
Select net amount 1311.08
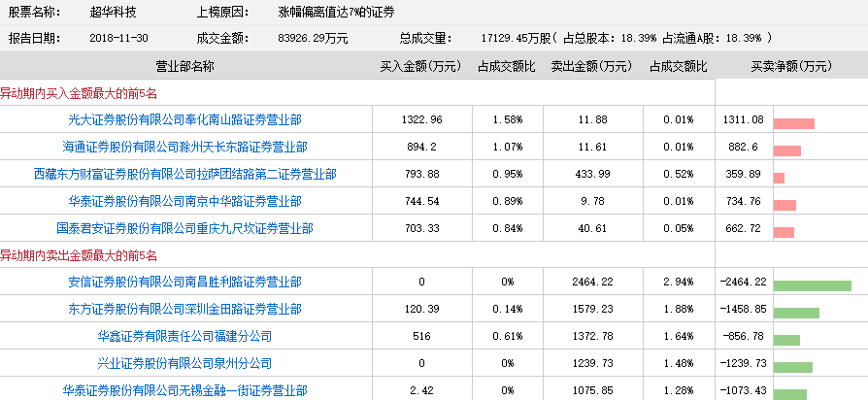tap(744, 119)
